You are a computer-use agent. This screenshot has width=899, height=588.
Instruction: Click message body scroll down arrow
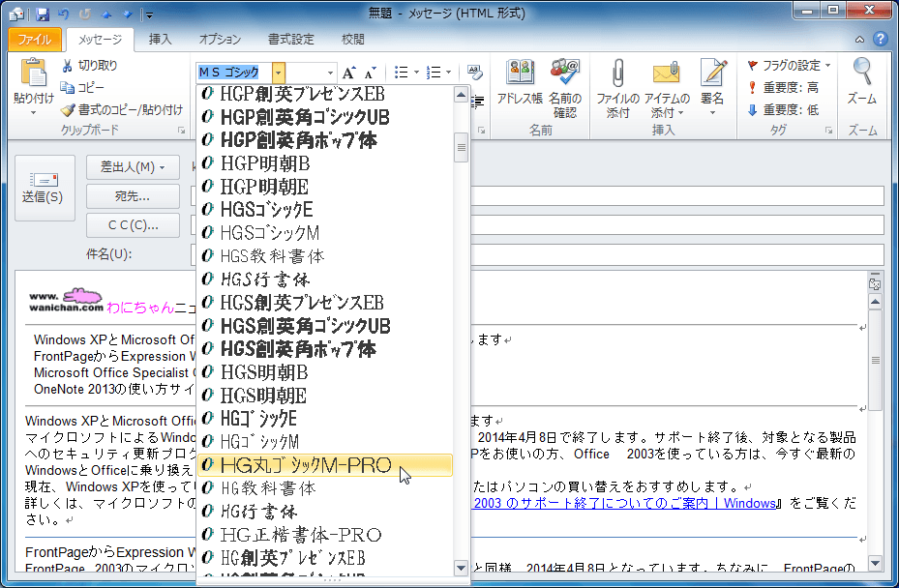pyautogui.click(x=875, y=563)
